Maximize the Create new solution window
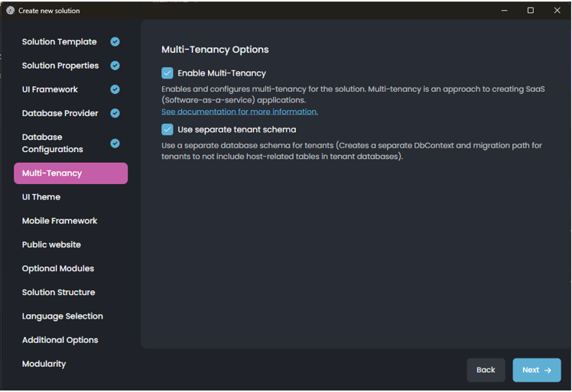This screenshot has height=392, width=572. click(531, 11)
